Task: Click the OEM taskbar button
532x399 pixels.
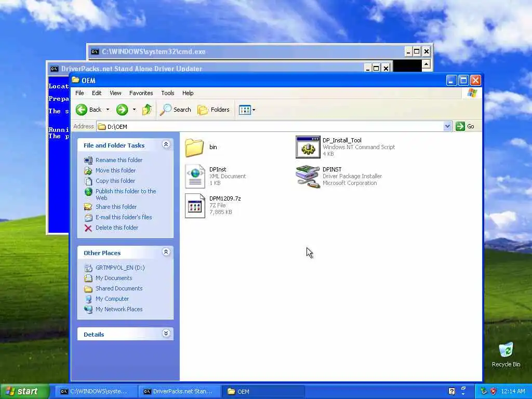Action: 263,392
